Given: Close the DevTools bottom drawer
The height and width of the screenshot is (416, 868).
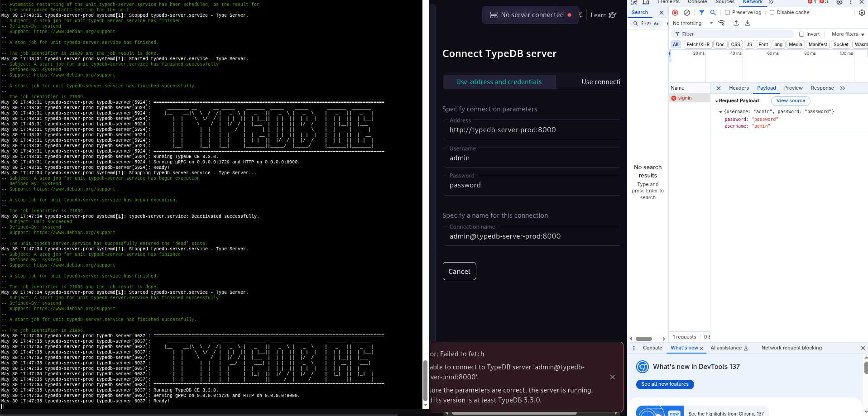Looking at the screenshot, I should pos(863,348).
